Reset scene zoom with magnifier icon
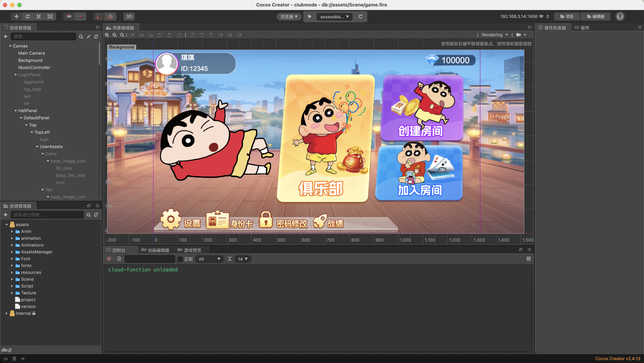 tap(122, 35)
